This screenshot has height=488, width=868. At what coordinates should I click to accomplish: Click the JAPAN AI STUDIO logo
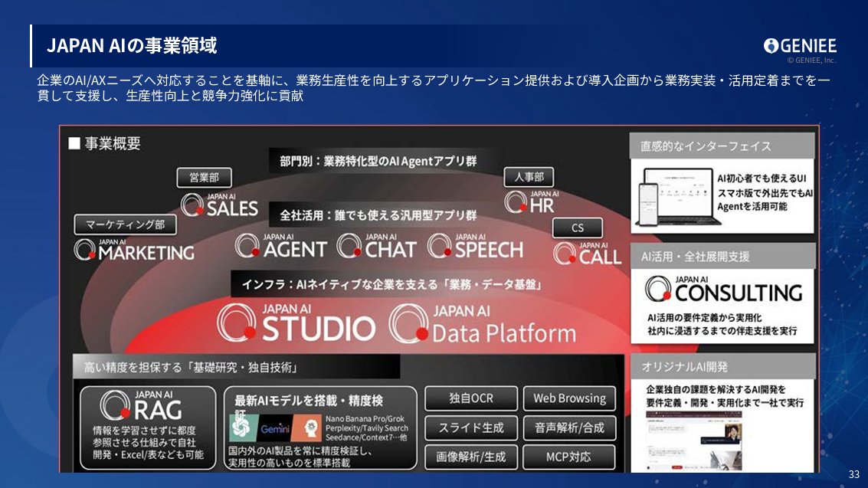(296, 323)
